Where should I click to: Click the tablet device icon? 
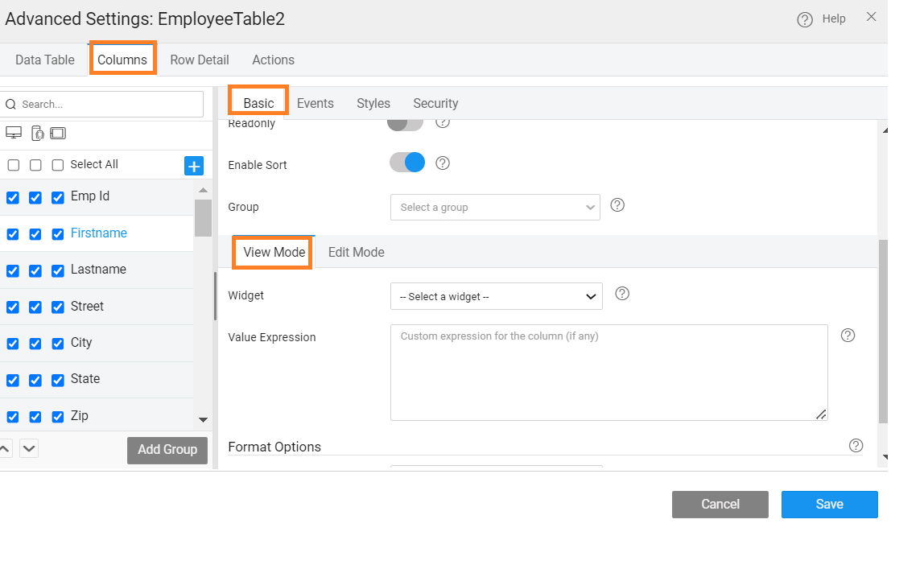click(58, 133)
